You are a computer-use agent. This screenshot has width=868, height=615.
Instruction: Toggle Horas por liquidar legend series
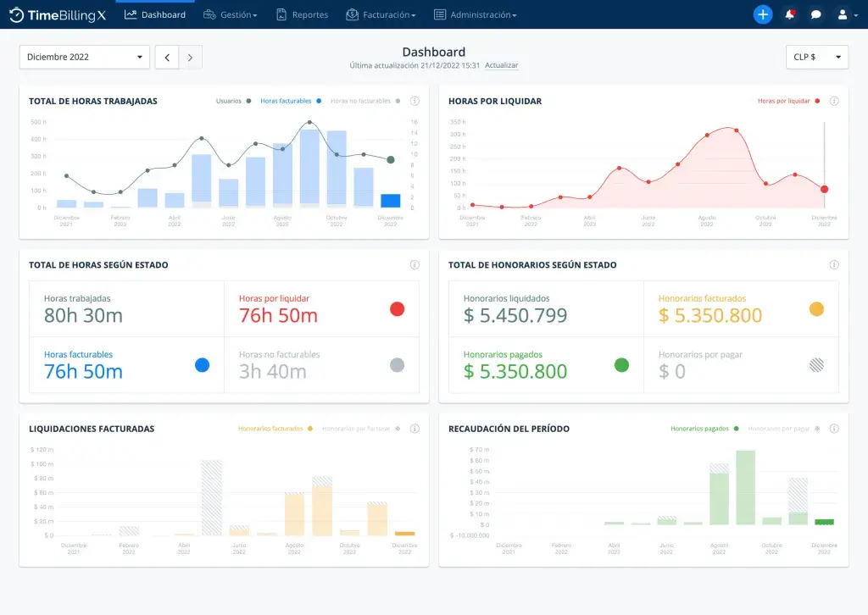point(789,101)
